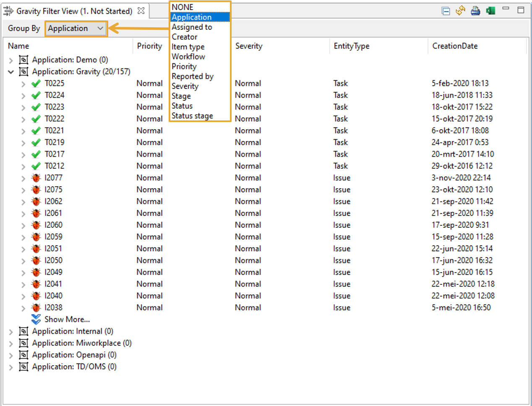Expand the T0219 task row
This screenshot has width=532, height=406.
click(x=23, y=143)
